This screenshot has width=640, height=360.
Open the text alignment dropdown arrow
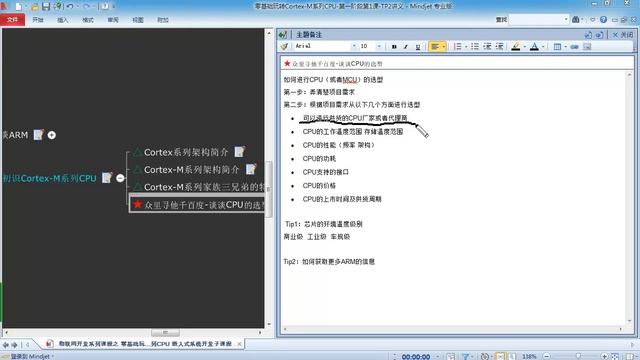coord(444,47)
